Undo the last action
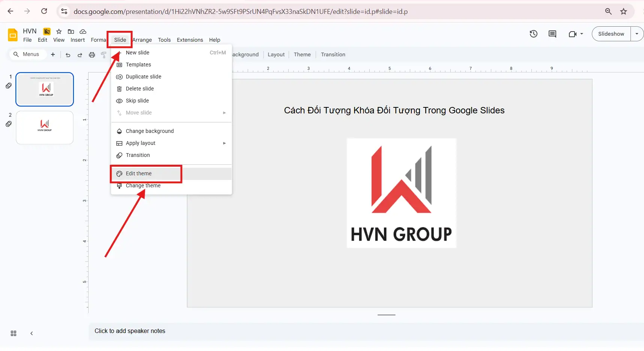The height and width of the screenshot is (351, 644). pos(68,54)
